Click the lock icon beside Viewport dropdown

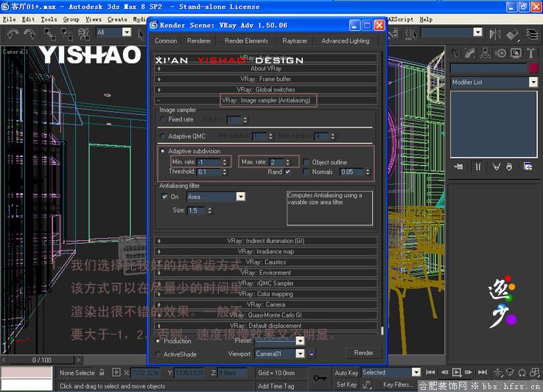(312, 353)
